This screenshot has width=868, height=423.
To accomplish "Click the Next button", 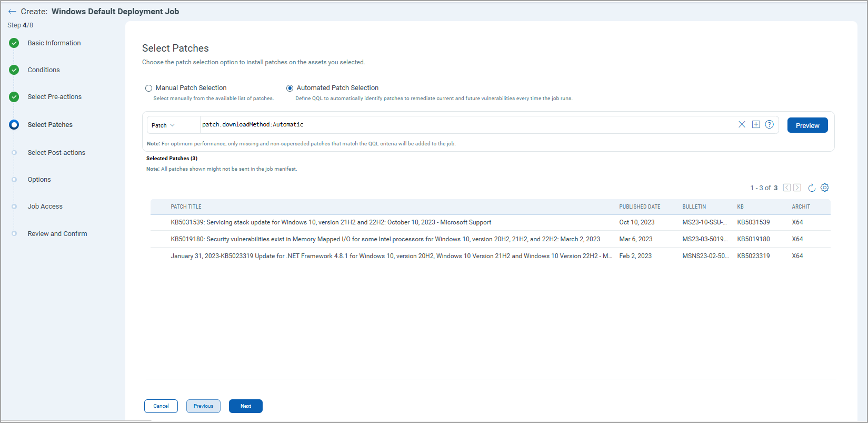I will [246, 406].
